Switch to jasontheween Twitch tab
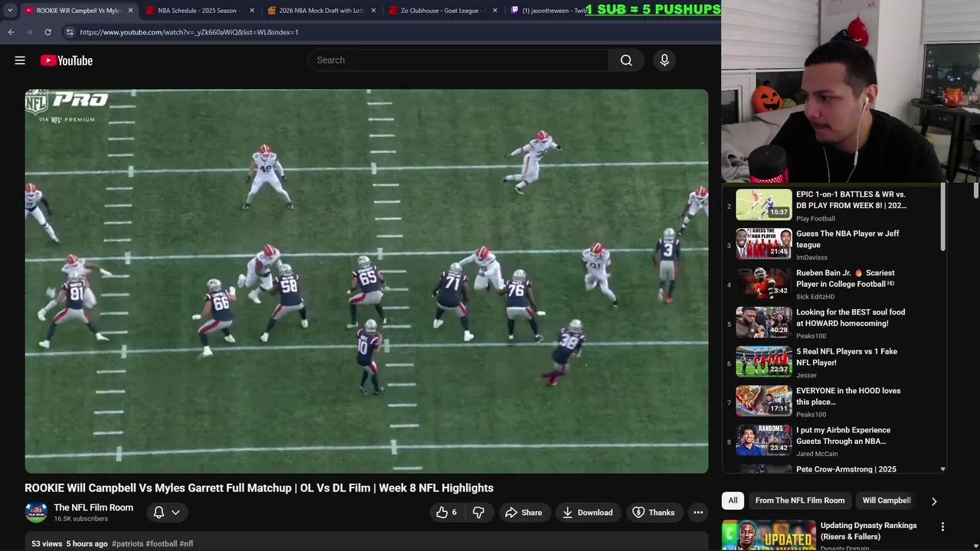Image resolution: width=980 pixels, height=551 pixels. click(556, 11)
